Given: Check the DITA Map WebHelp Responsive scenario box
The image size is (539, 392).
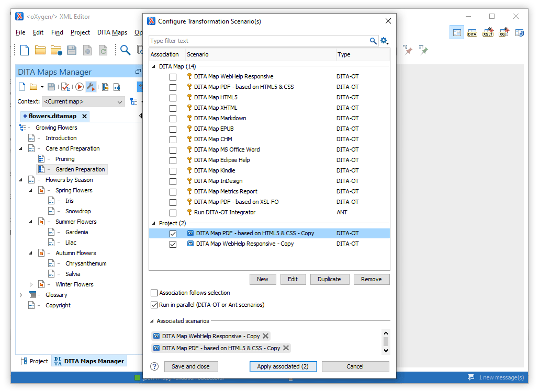Looking at the screenshot, I should [x=173, y=77].
